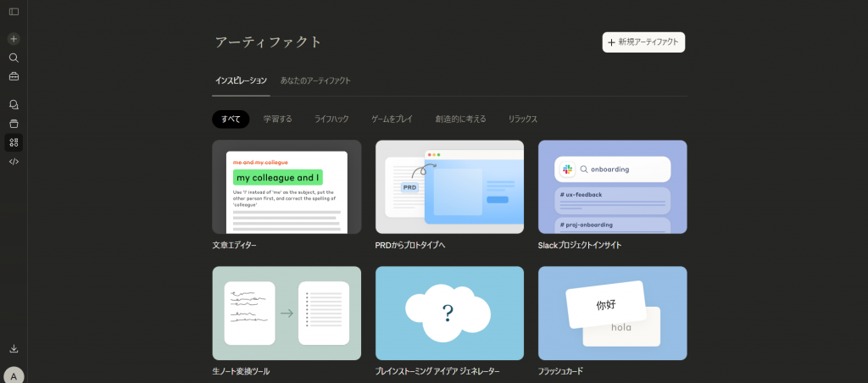868x383 pixels.
Task: Open chats via speech bubble icon
Action: click(x=14, y=104)
